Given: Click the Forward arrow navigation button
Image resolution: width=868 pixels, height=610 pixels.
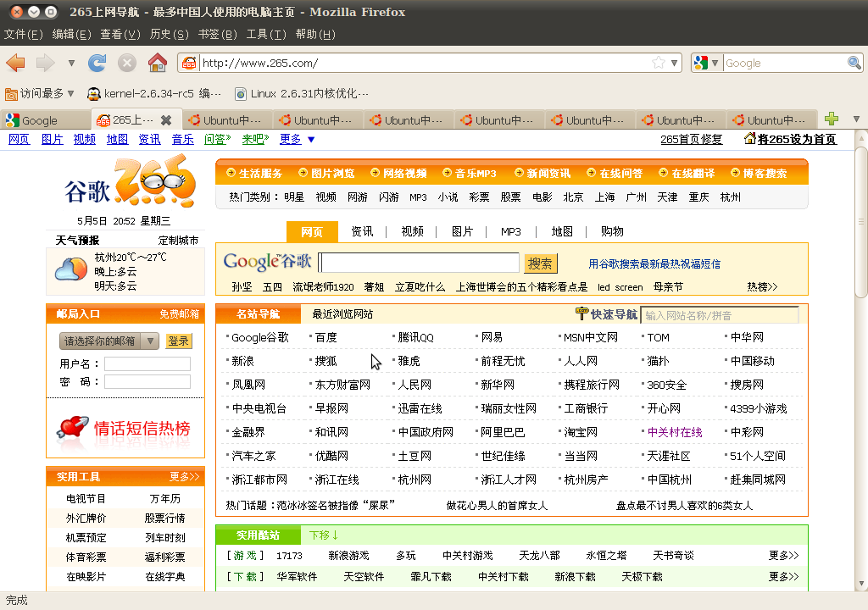Looking at the screenshot, I should pos(46,63).
